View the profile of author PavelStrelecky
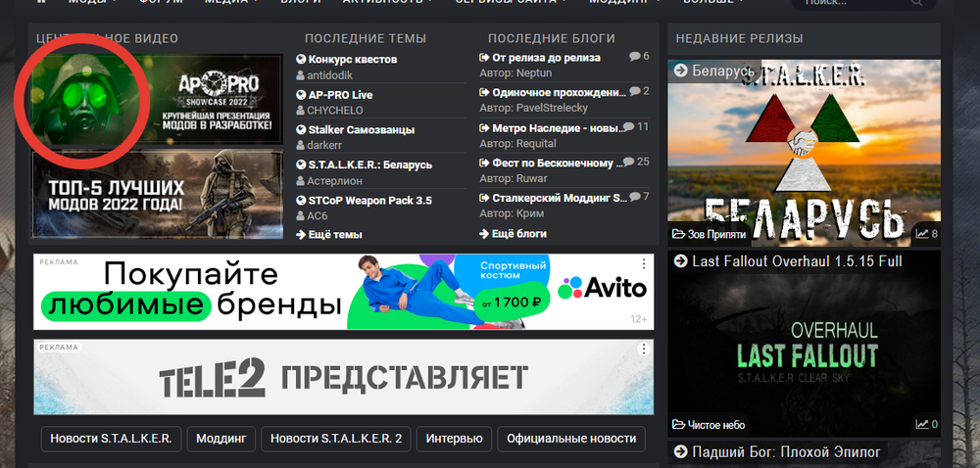Image resolution: width=980 pixels, height=468 pixels. (552, 108)
